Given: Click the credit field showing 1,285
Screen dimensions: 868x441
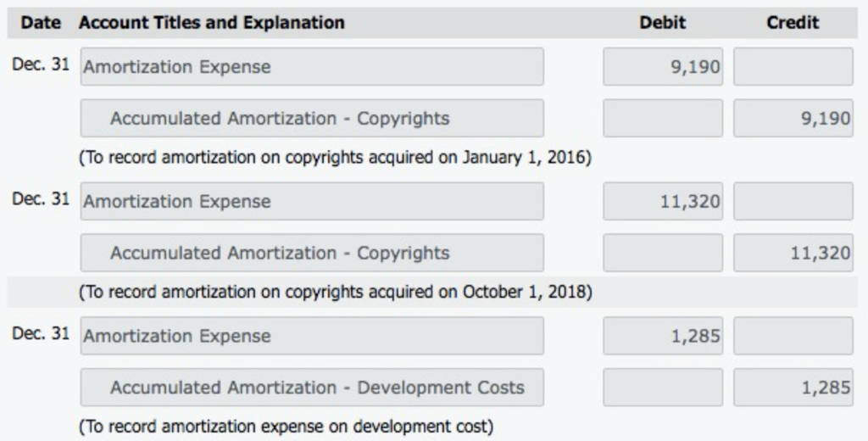Looking at the screenshot, I should [x=793, y=388].
